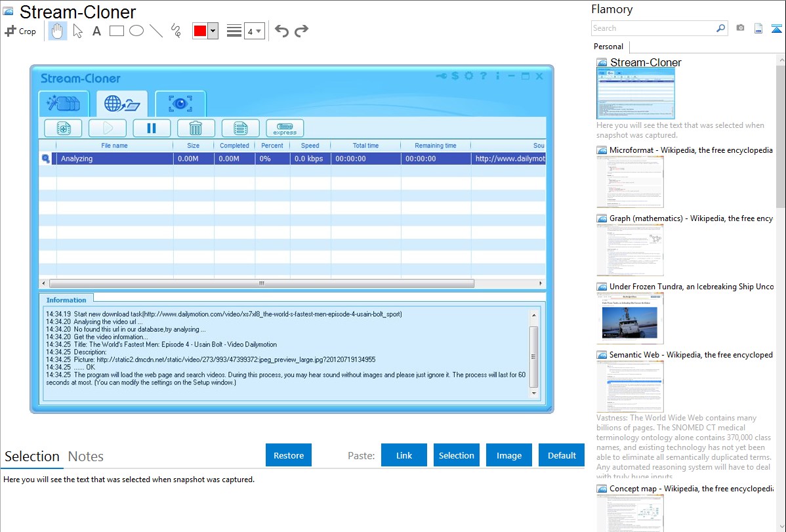
Task: Open Stream-Cloner web download tab
Action: 122,104
